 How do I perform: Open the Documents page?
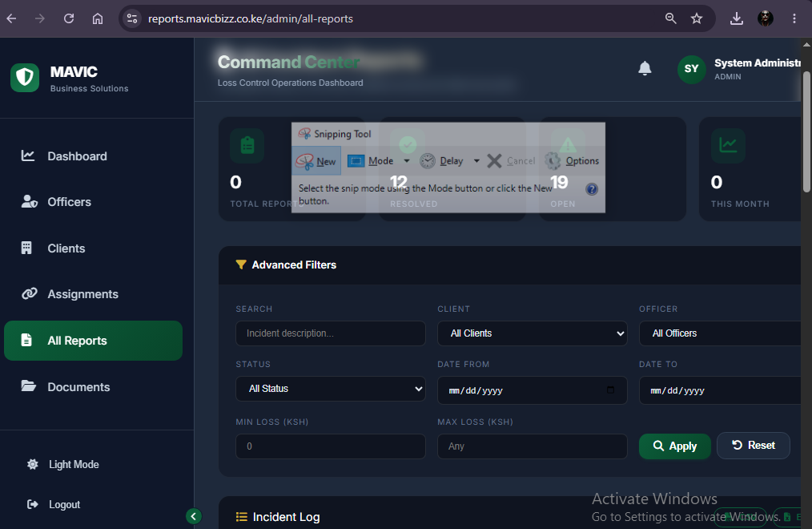pos(93,387)
